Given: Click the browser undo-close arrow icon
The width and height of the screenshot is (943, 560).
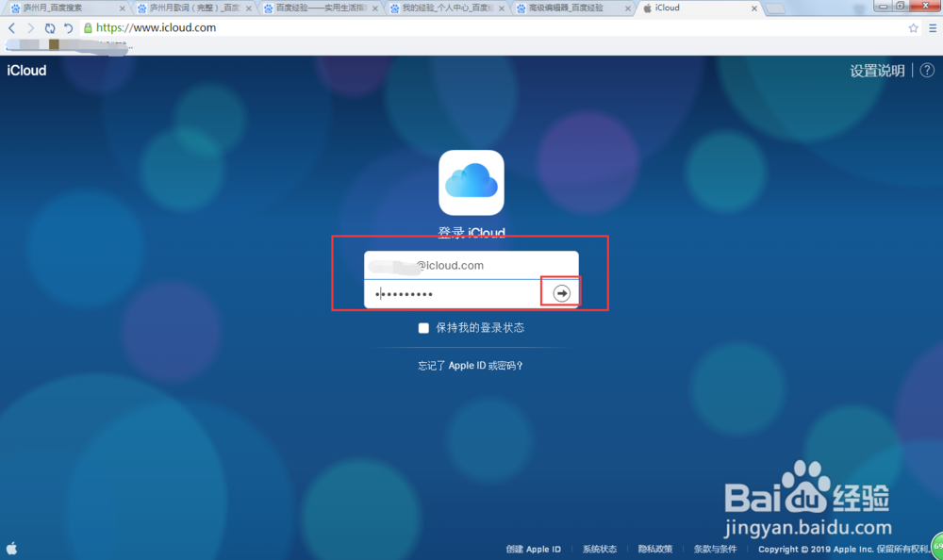Looking at the screenshot, I should point(68,27).
